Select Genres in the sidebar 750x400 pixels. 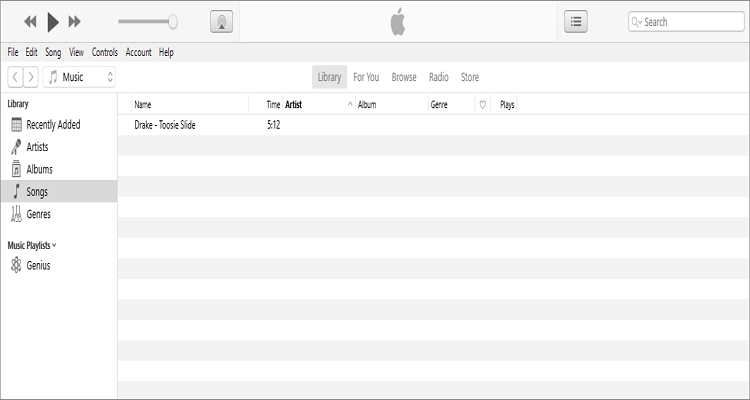pyautogui.click(x=59, y=214)
